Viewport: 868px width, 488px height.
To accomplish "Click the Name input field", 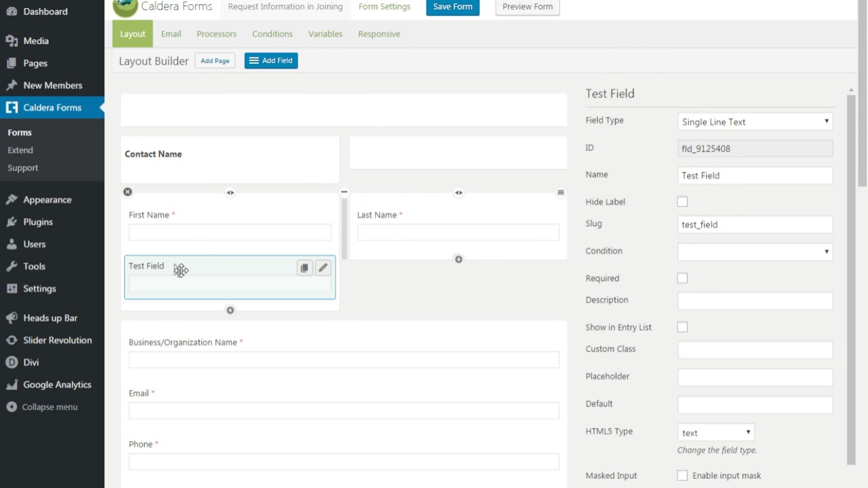I will pyautogui.click(x=755, y=175).
